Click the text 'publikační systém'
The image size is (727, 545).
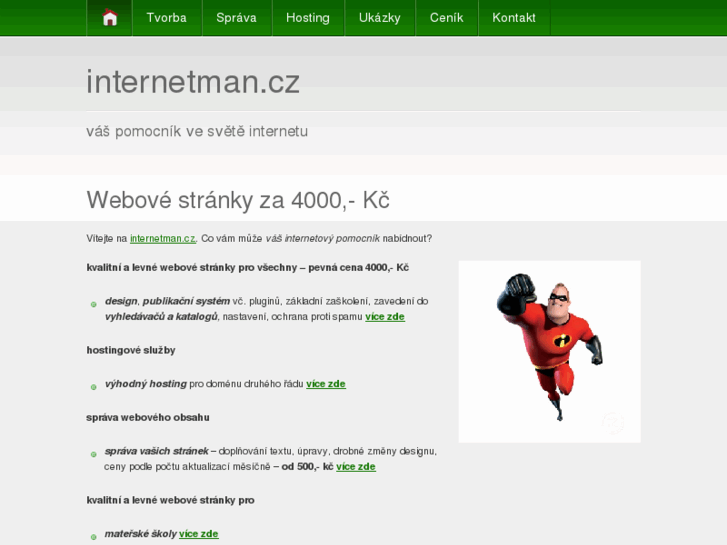pyautogui.click(x=186, y=301)
